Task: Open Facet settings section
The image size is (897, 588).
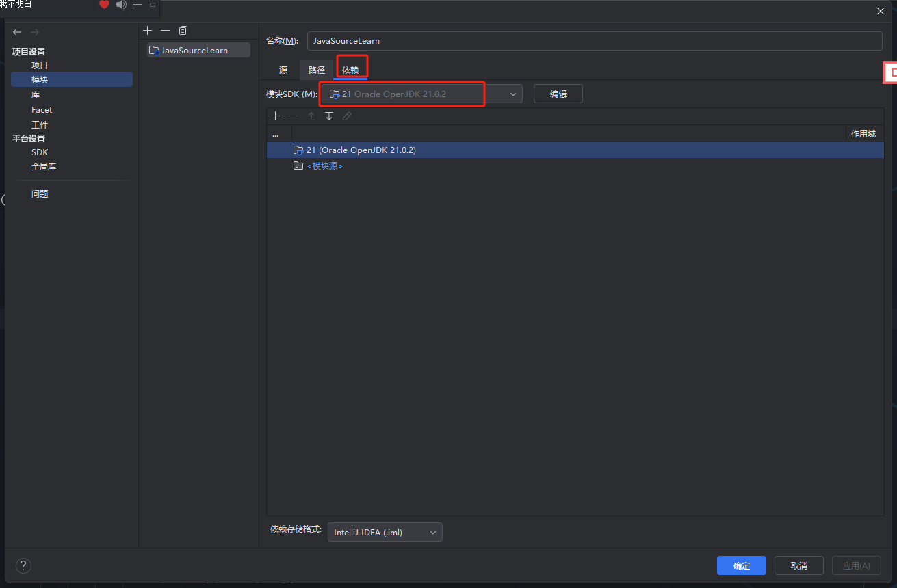Action: tap(42, 109)
